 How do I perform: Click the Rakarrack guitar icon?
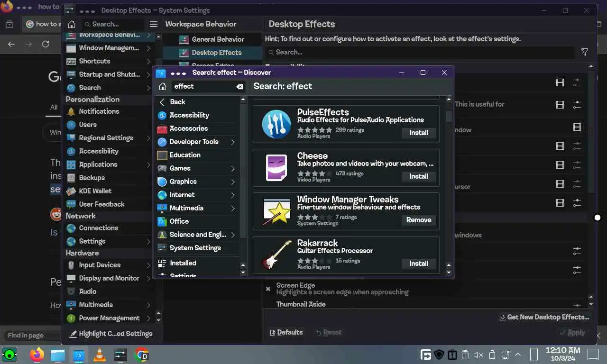[276, 255]
